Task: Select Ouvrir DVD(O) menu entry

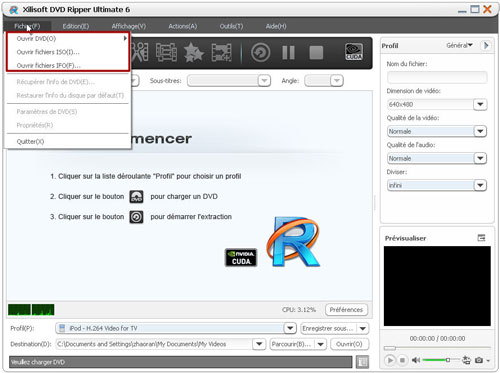Action: pos(68,39)
